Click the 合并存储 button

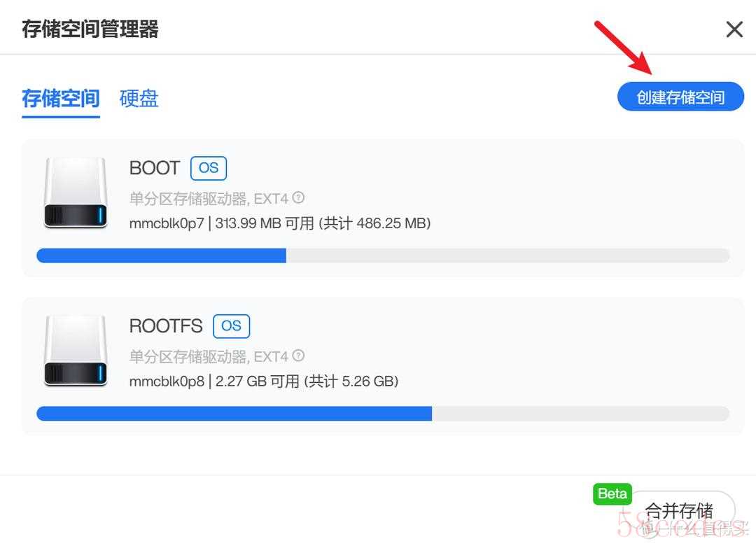(x=683, y=510)
